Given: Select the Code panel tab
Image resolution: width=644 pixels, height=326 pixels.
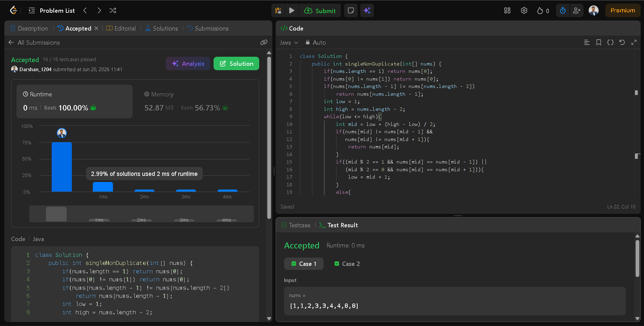Looking at the screenshot, I should point(292,28).
